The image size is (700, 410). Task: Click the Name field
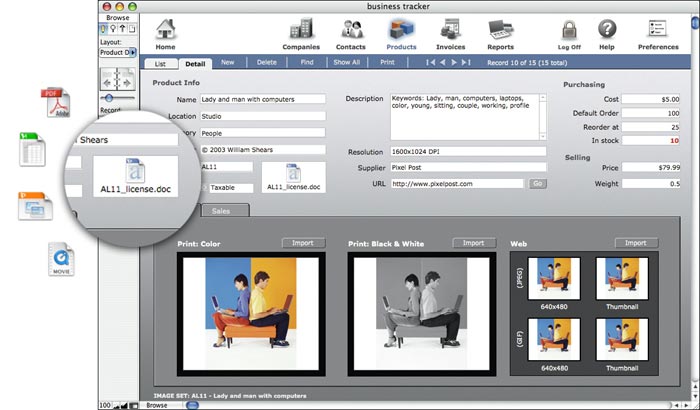[262, 100]
